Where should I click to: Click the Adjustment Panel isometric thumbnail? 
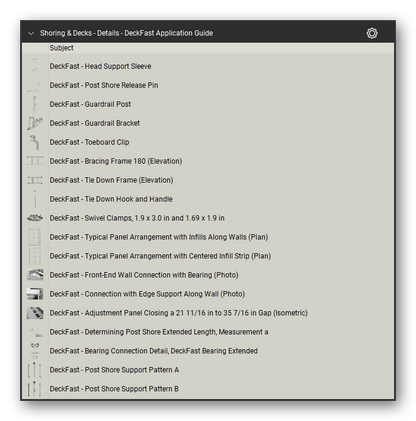point(35,313)
